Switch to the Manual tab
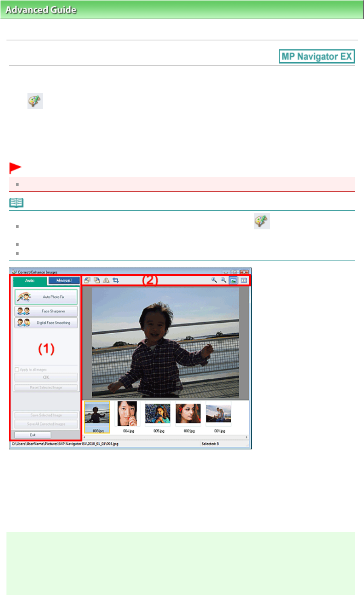The height and width of the screenshot is (595, 364). point(64,280)
